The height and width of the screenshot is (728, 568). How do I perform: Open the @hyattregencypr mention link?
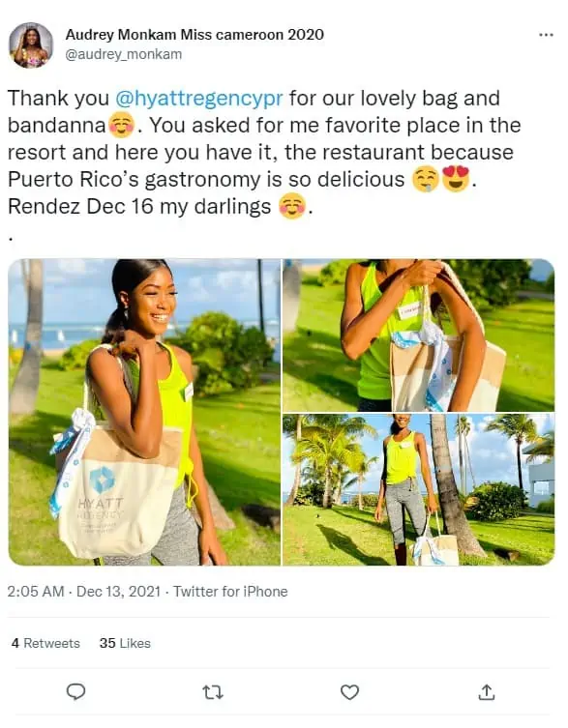tap(198, 99)
